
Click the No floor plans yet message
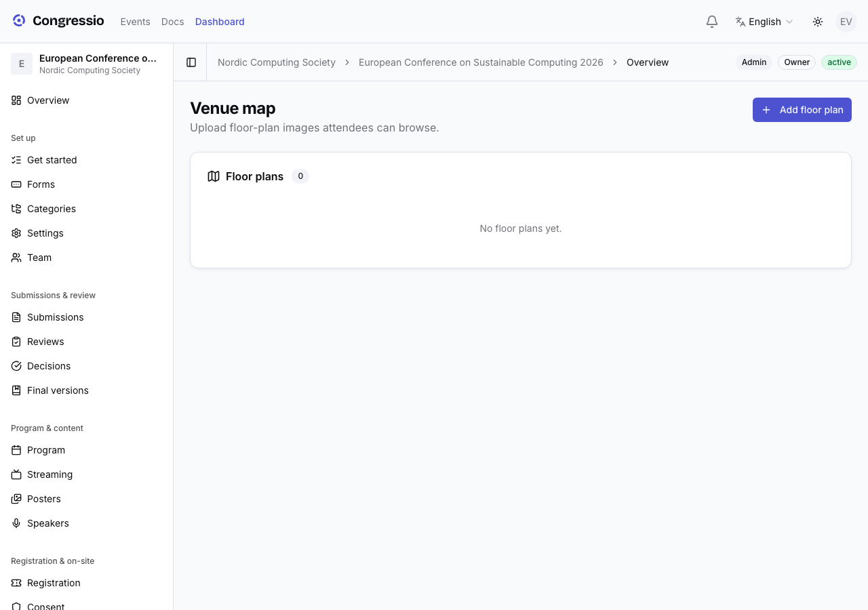(521, 228)
